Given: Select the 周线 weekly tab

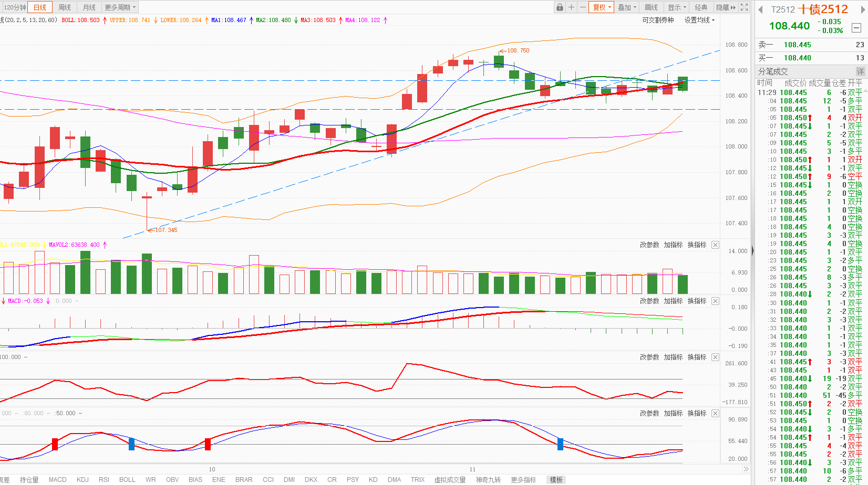Looking at the screenshot, I should tap(65, 7).
